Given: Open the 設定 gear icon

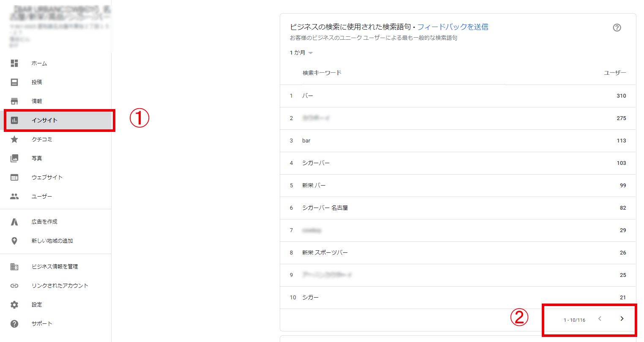Looking at the screenshot, I should pyautogui.click(x=14, y=304).
